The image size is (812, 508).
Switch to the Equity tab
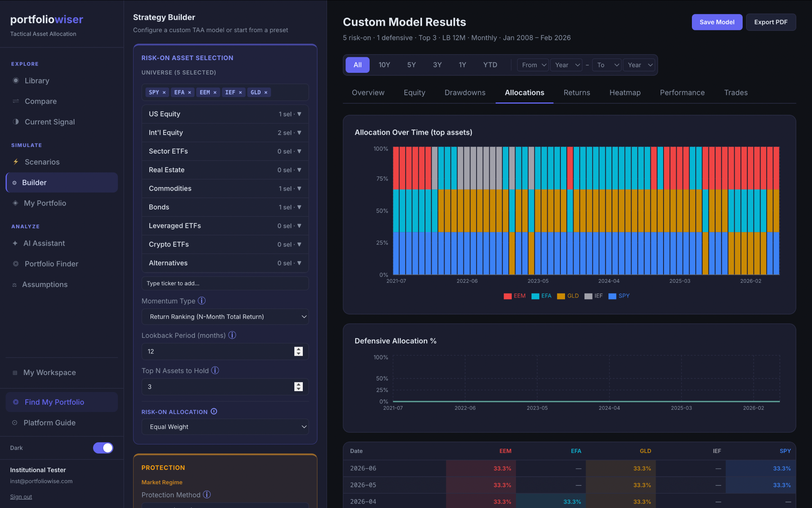coord(414,93)
